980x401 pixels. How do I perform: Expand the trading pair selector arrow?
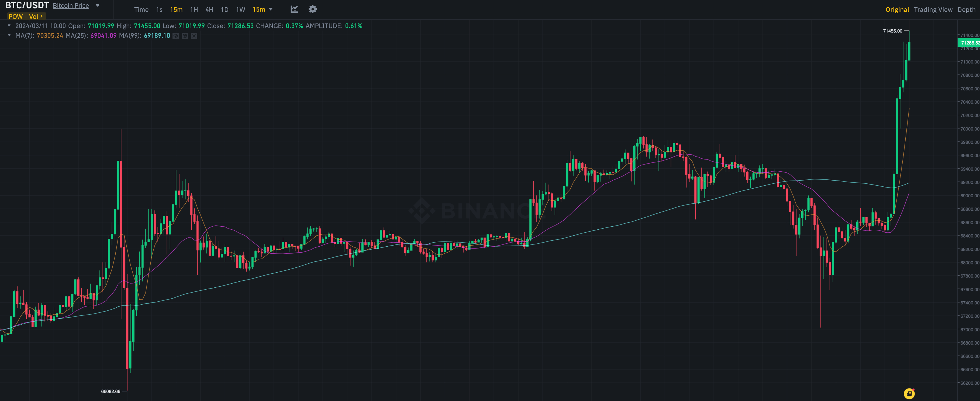[97, 5]
